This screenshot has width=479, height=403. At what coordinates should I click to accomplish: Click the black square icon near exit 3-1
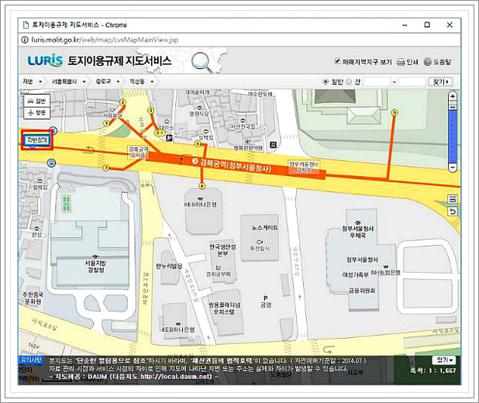(x=170, y=137)
